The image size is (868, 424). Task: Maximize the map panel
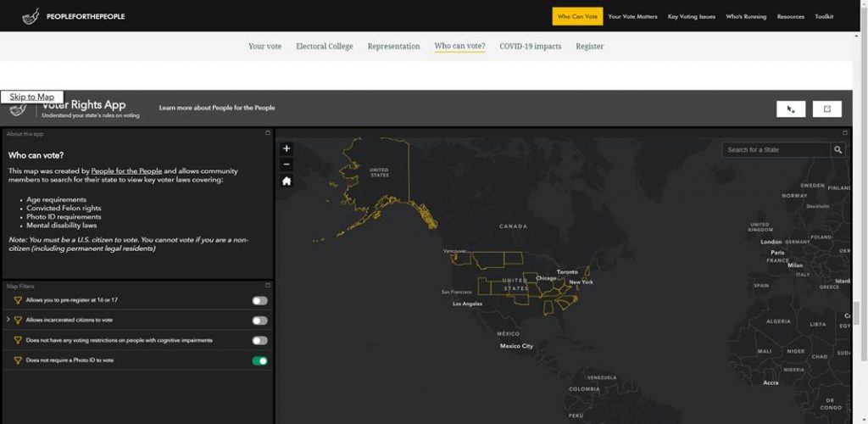pos(845,133)
